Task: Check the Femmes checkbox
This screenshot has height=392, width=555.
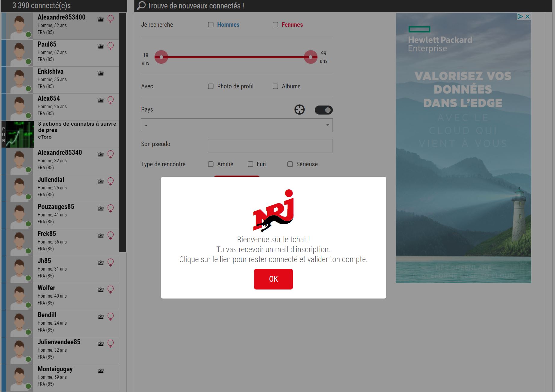Action: tap(275, 25)
